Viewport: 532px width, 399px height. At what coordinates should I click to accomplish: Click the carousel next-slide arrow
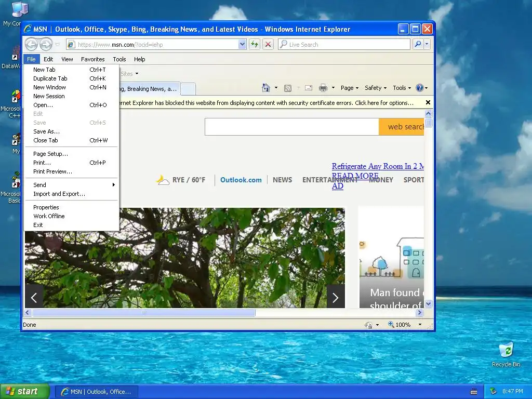point(336,298)
